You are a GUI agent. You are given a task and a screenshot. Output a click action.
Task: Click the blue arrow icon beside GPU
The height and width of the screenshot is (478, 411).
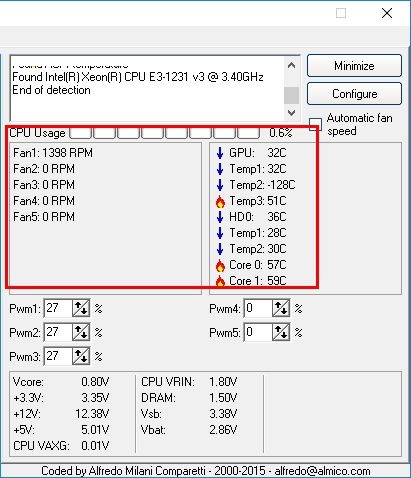[x=220, y=153]
